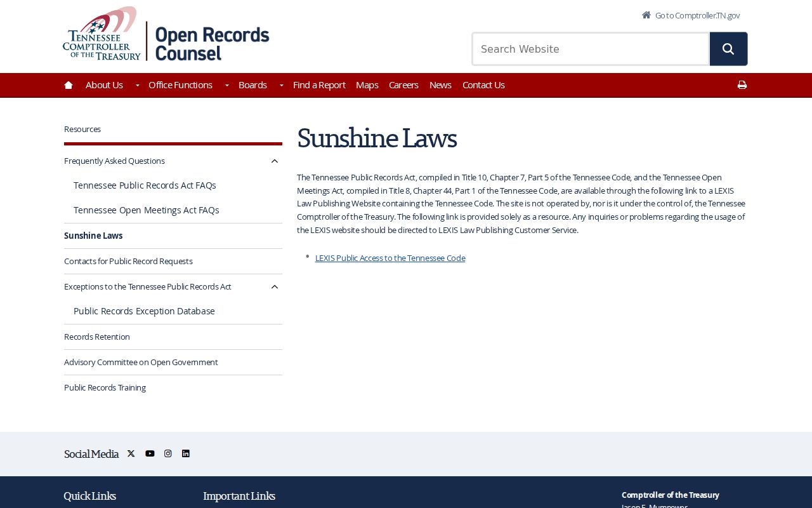The image size is (812, 508).
Task: Select Careers in the navigation bar
Action: 403,85
